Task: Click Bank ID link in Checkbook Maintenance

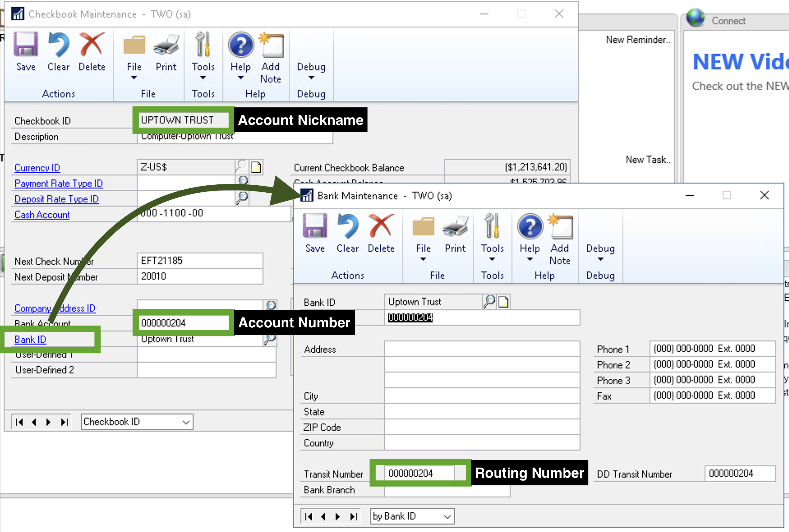Action: coord(30,339)
